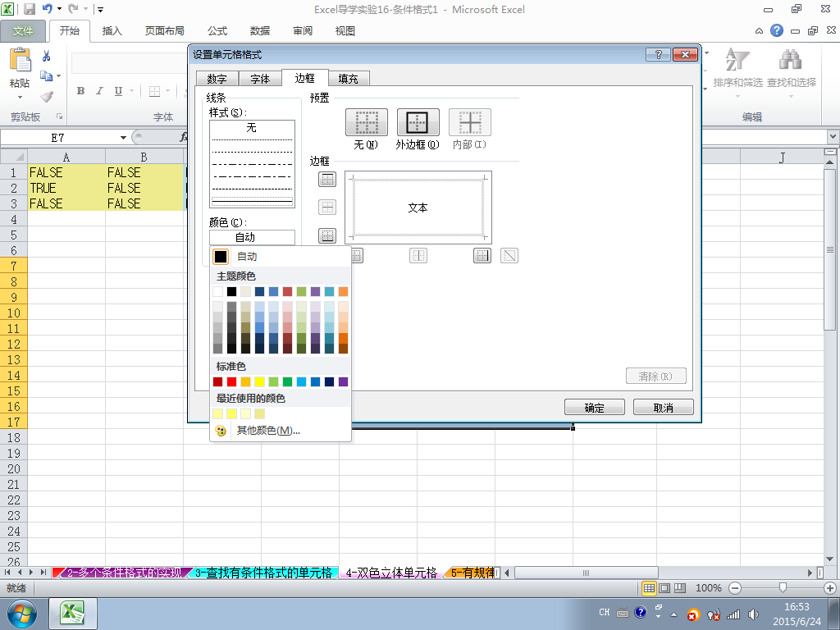Zoom in with the plus button
The height and width of the screenshot is (630, 840).
click(x=830, y=588)
